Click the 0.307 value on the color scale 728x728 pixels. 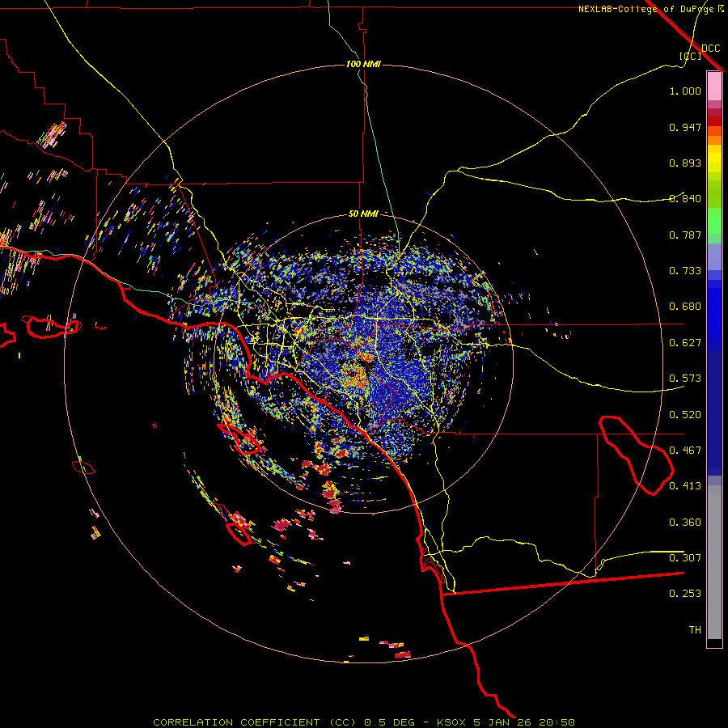point(685,558)
